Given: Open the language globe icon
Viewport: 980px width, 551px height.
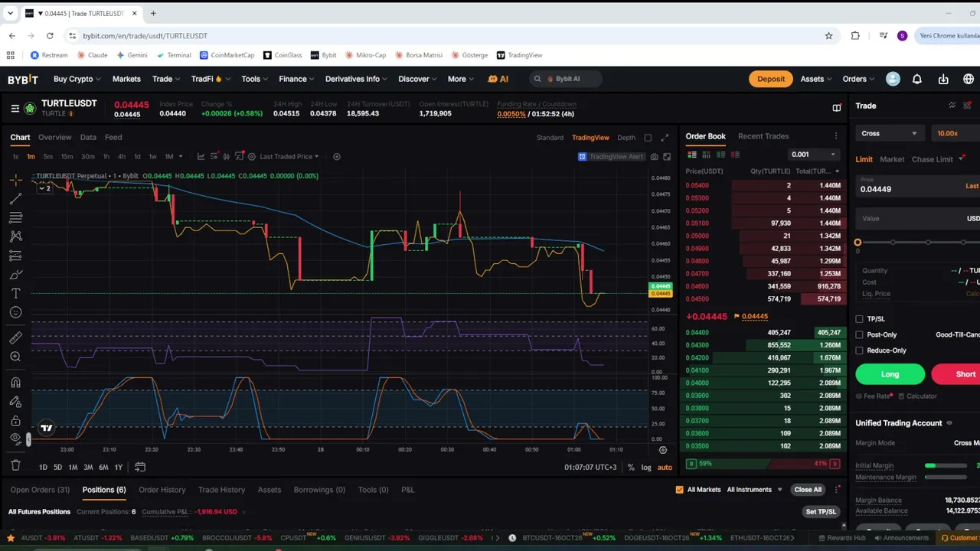Looking at the screenshot, I should point(969,79).
